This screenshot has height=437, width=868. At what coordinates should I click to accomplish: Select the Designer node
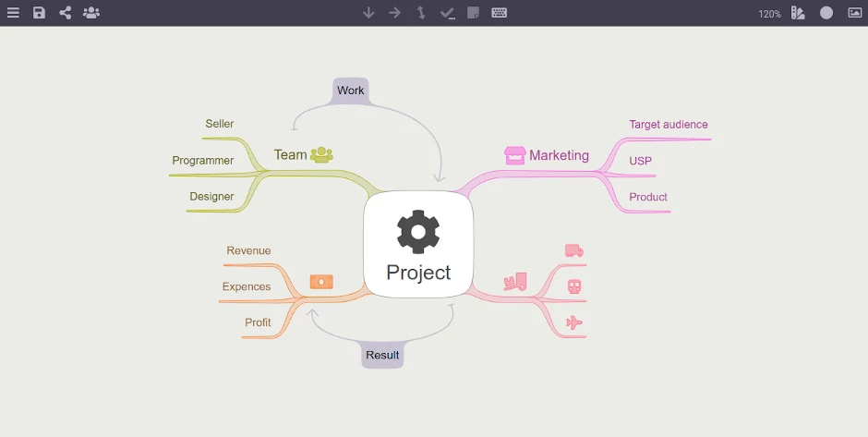point(211,196)
